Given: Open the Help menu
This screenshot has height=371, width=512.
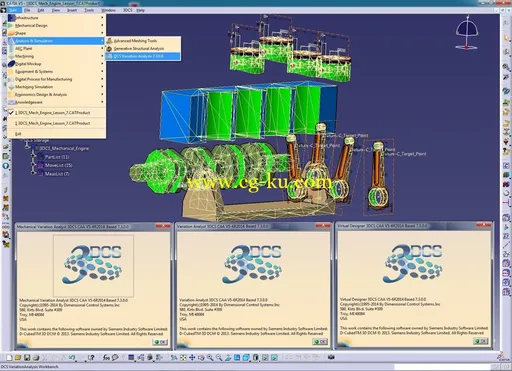Looking at the screenshot, I should (x=141, y=10).
